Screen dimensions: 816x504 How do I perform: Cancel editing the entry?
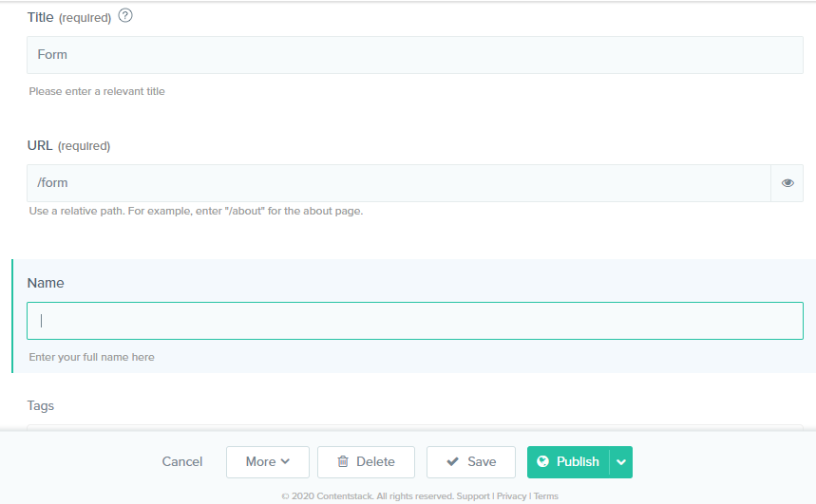(182, 462)
